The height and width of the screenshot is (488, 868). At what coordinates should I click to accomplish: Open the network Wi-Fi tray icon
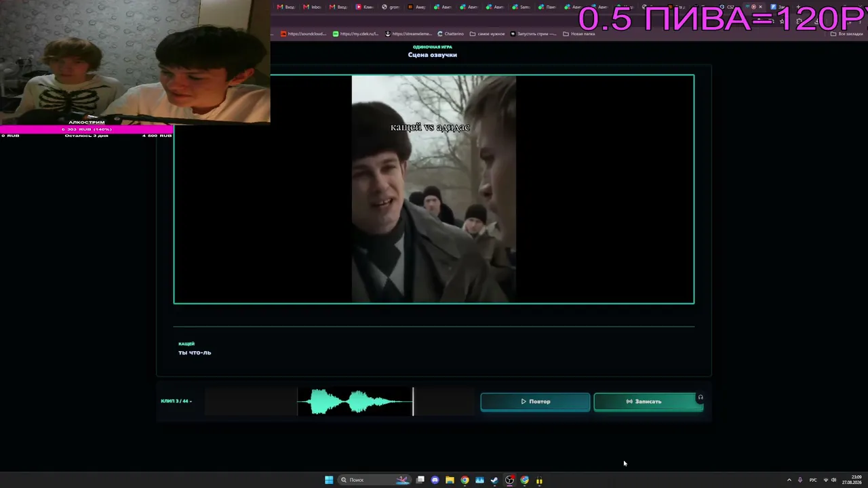click(825, 480)
